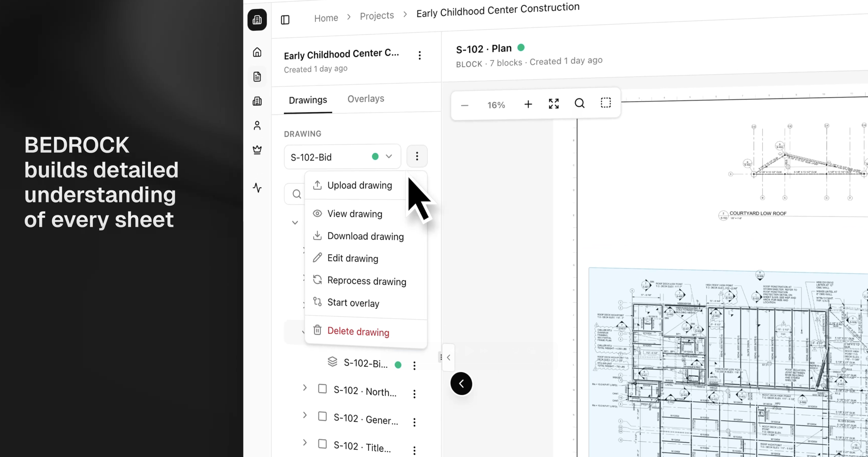This screenshot has width=868, height=457.
Task: Switch to the Overlays tab
Action: [366, 99]
